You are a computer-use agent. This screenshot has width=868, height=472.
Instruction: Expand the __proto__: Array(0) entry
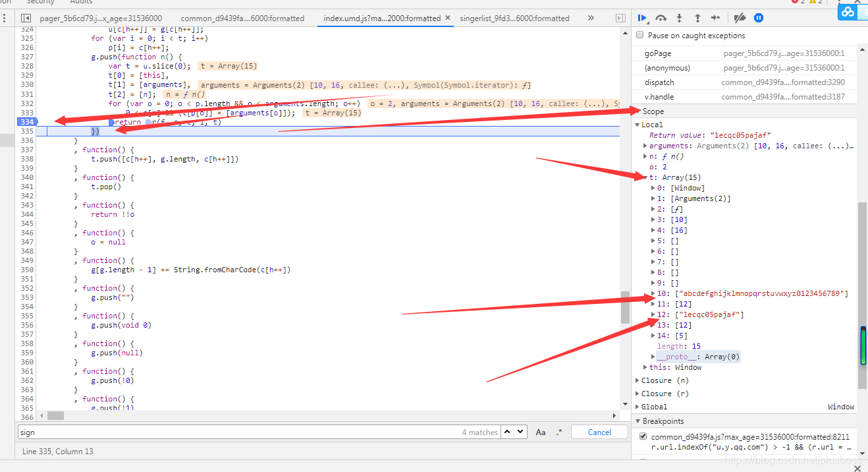pos(653,357)
